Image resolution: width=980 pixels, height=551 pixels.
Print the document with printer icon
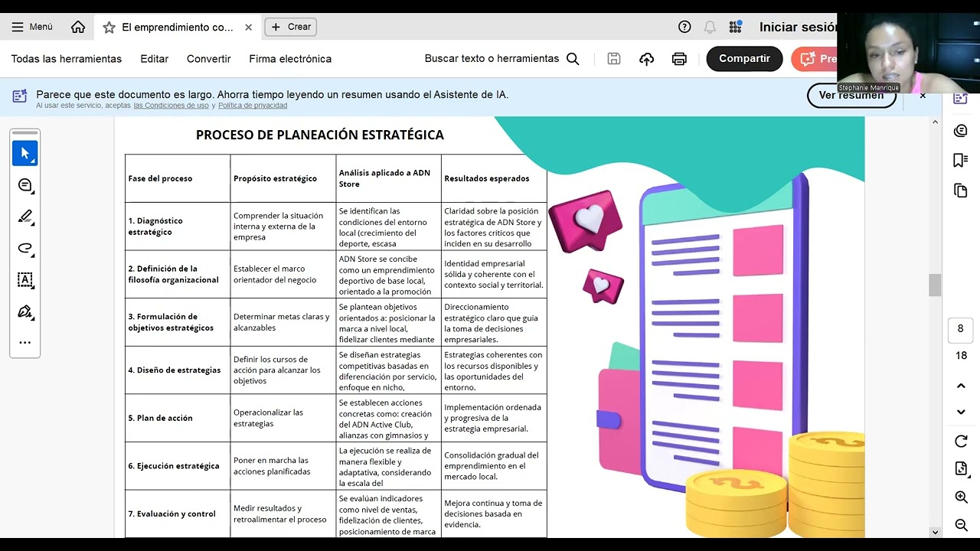[x=679, y=59]
